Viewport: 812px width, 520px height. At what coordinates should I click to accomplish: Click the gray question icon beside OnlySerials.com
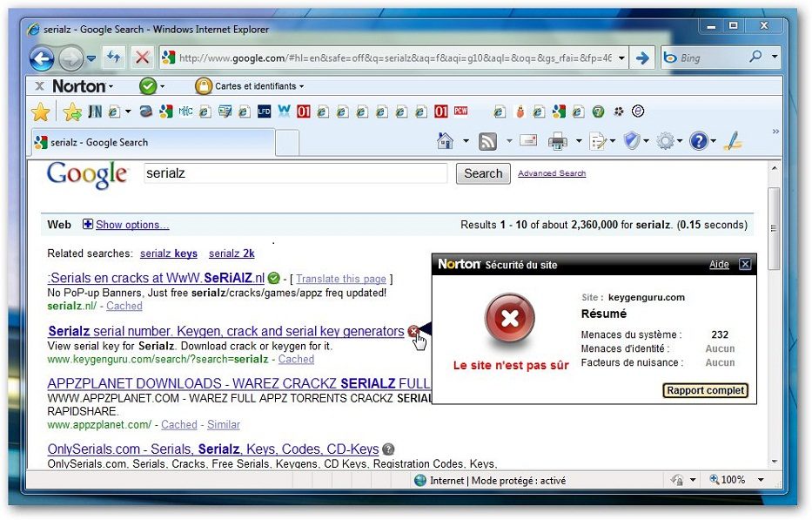coord(388,449)
